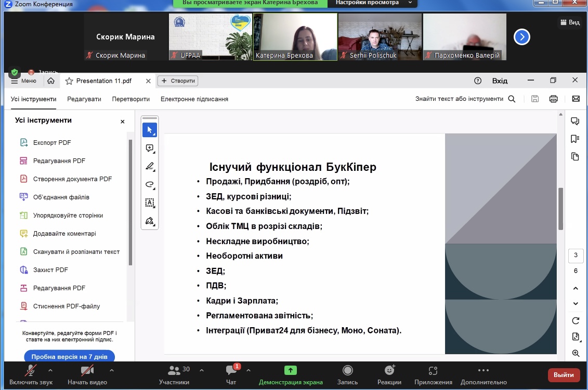Open the Участники participants panel
The height and width of the screenshot is (390, 588).
coord(174,374)
